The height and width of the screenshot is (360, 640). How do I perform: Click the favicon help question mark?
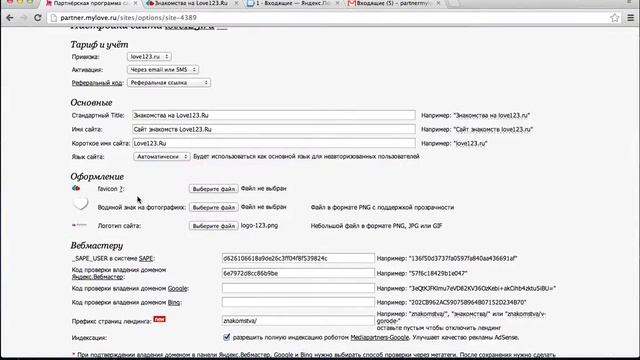click(121, 189)
